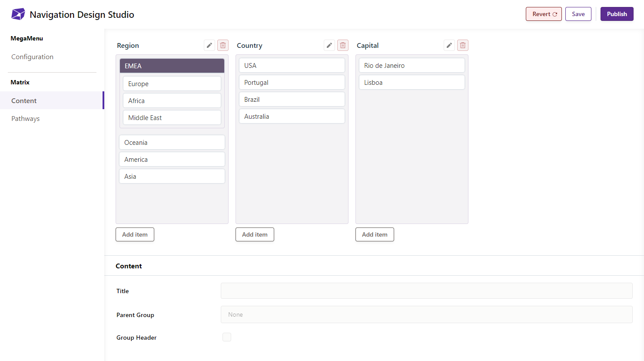The width and height of the screenshot is (644, 361).
Task: Select Australia in the Country column
Action: pos(292,116)
